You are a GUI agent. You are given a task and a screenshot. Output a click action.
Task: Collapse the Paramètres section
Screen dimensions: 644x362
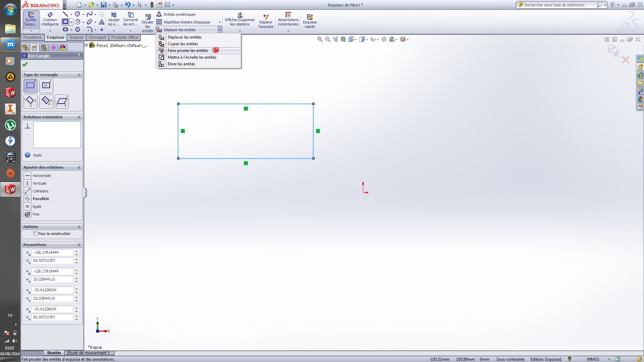click(x=79, y=245)
